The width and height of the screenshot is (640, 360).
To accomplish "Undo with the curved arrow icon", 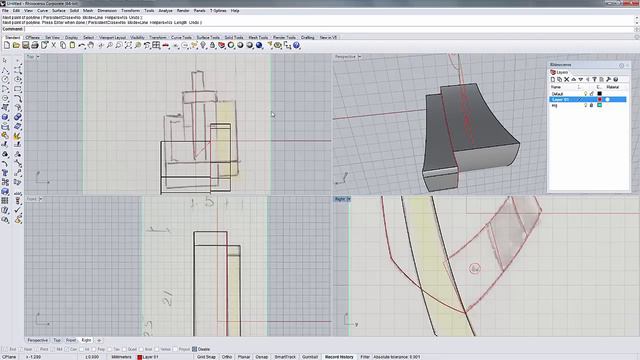I will [x=82, y=45].
